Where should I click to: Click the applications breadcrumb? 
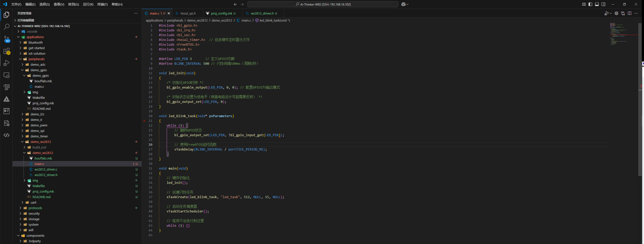tap(154, 21)
